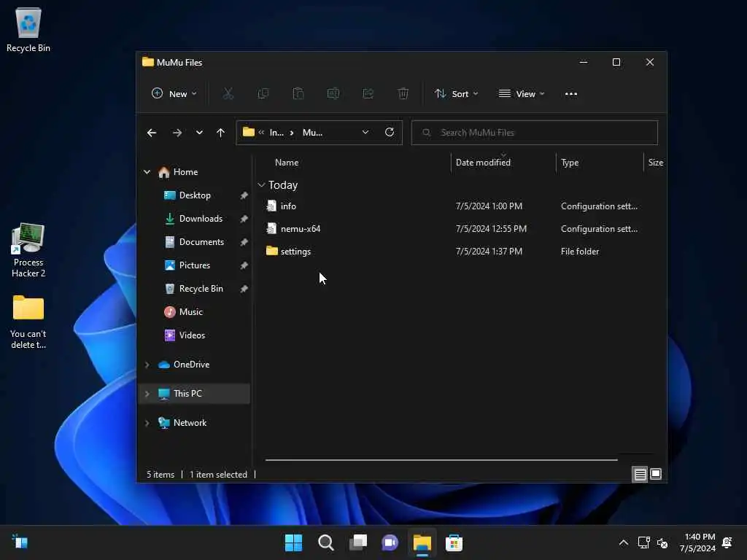Switch to details view layout icon

tap(640, 474)
